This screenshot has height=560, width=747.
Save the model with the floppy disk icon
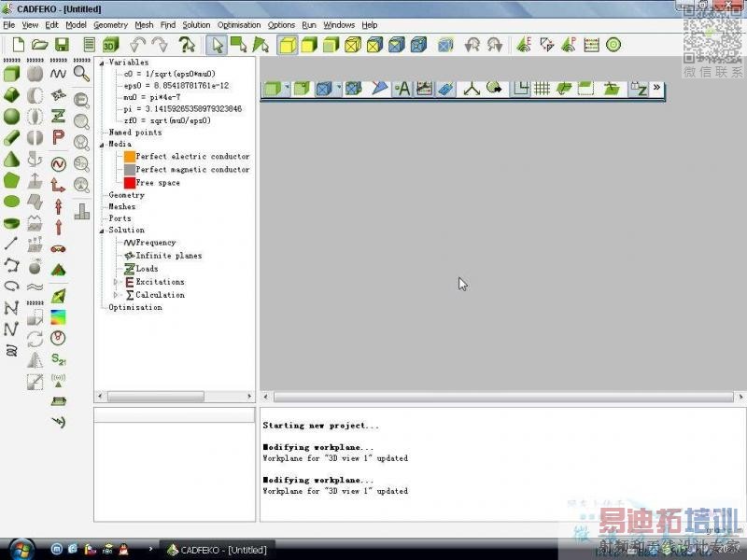(x=62, y=45)
